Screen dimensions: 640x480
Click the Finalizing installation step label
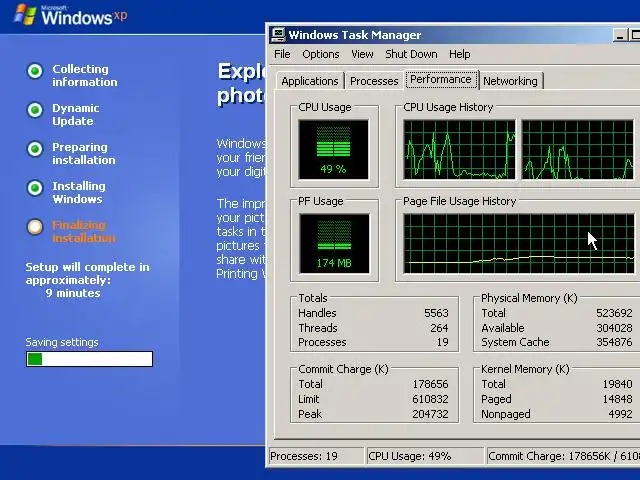(84, 231)
